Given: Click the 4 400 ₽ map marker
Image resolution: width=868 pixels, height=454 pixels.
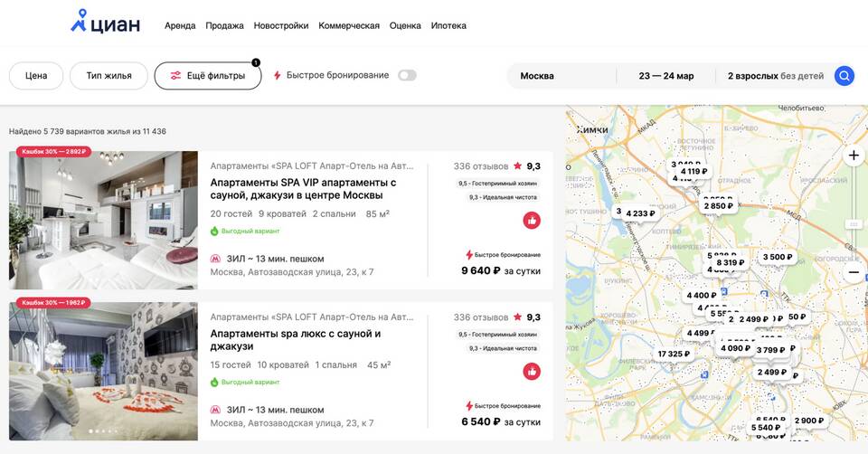Looking at the screenshot, I should point(702,295).
